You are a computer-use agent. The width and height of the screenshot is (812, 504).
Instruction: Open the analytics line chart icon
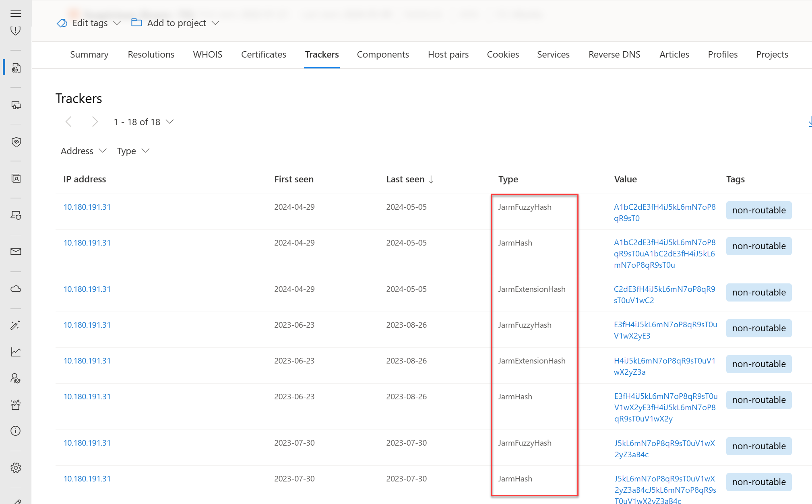(x=16, y=352)
